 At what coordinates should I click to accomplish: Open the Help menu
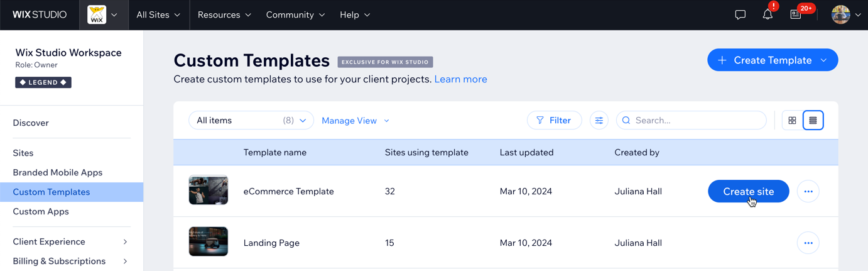click(355, 14)
